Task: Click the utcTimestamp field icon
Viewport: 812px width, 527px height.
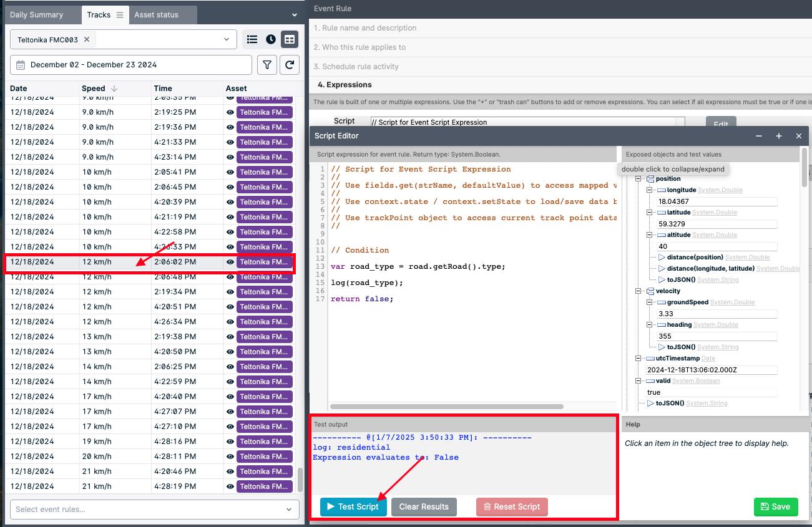Action: (650, 359)
